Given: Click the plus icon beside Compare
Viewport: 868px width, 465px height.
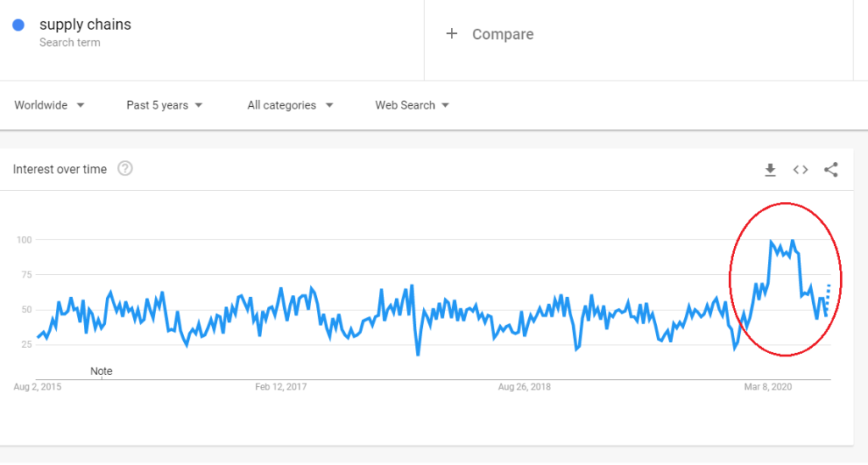Looking at the screenshot, I should click(x=452, y=34).
